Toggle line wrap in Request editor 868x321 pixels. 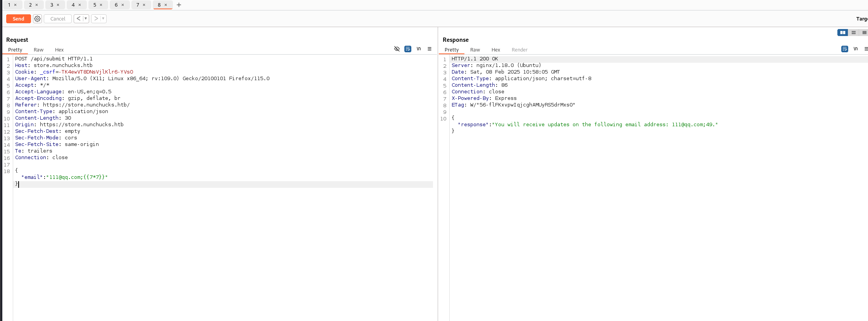coord(408,49)
